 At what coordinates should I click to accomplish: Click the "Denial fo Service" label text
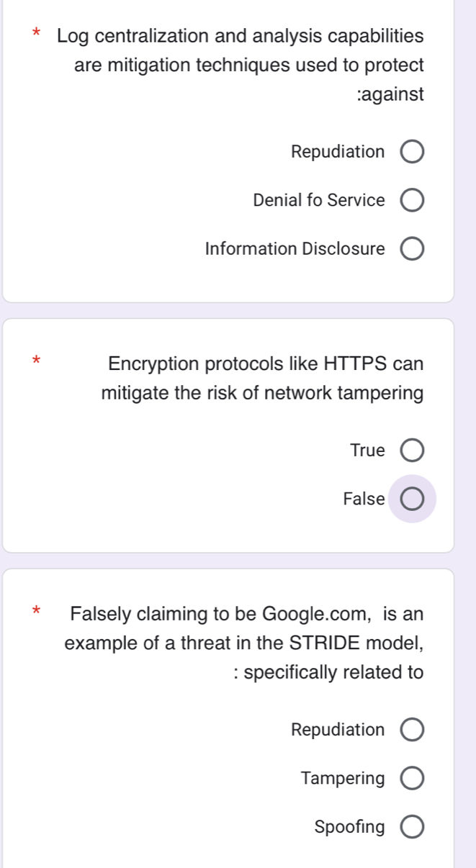(x=319, y=201)
